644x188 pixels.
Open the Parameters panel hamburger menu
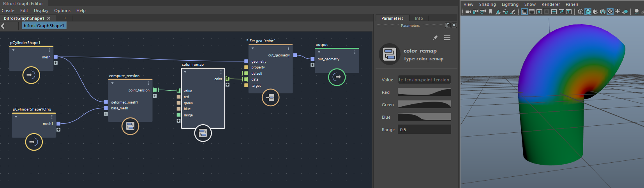point(447,38)
